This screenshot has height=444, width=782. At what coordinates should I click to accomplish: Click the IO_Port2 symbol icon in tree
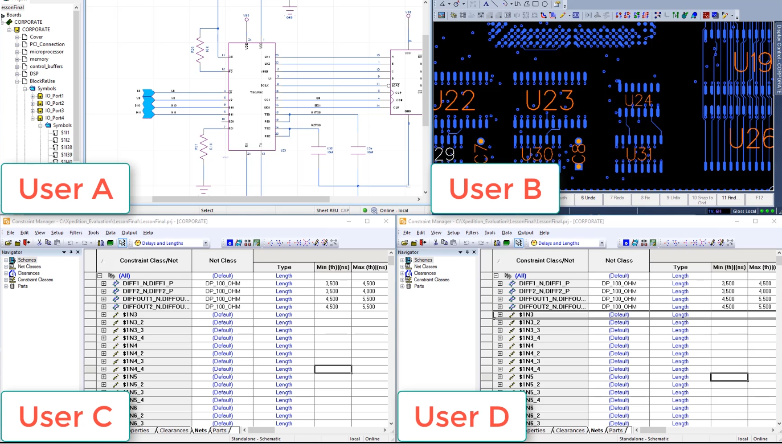39,103
